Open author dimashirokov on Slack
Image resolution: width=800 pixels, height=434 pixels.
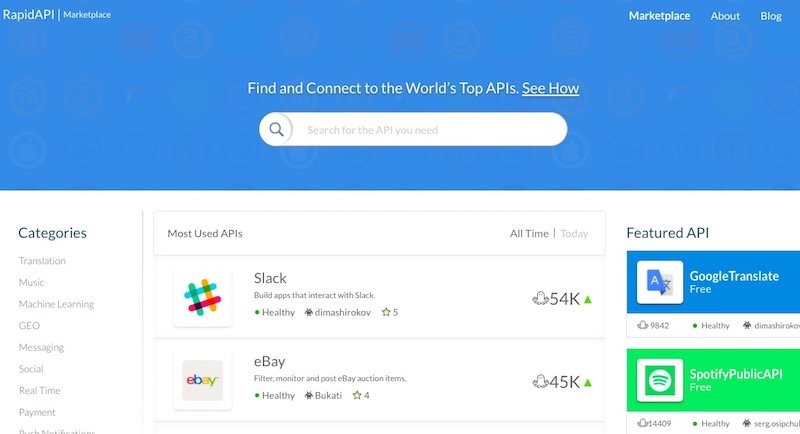[x=339, y=313]
